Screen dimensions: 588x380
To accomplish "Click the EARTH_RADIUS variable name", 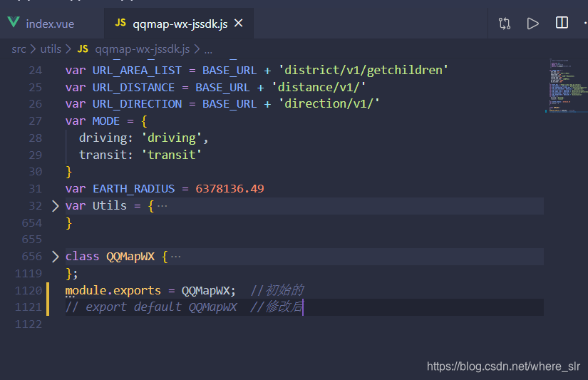I will click(x=133, y=189).
